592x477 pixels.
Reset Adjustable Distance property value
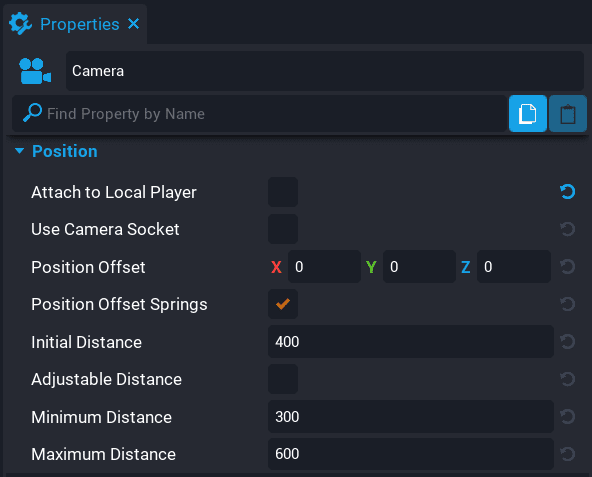[567, 379]
